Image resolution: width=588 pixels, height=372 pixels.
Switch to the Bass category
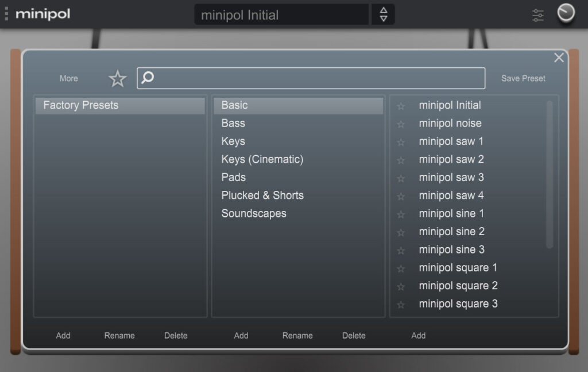(233, 123)
